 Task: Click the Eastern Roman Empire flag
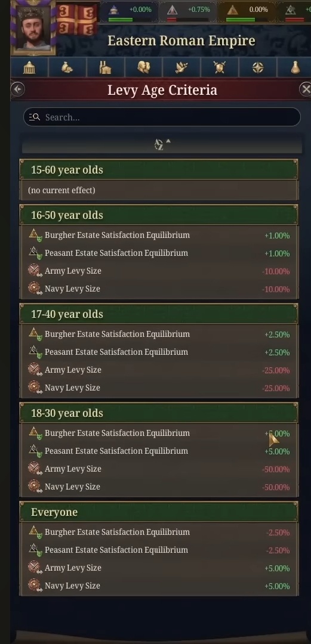[76, 19]
